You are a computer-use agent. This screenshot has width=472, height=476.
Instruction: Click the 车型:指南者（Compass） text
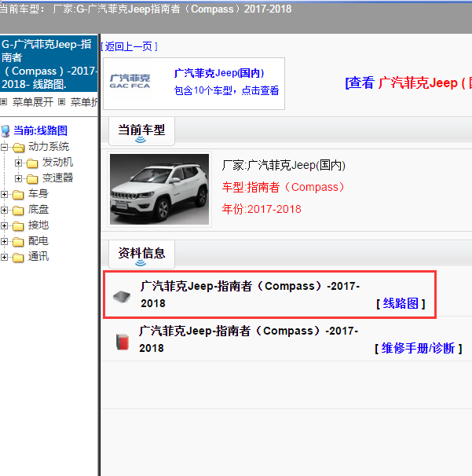point(283,187)
